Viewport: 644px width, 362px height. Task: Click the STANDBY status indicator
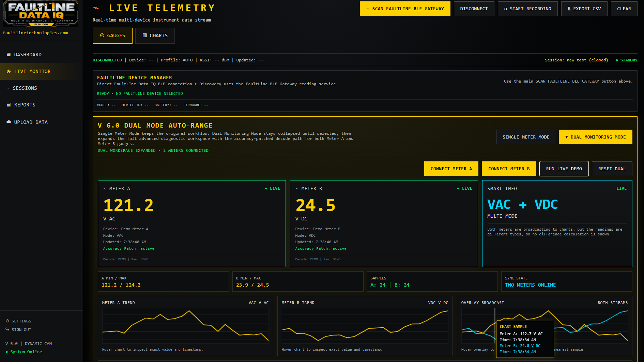tap(627, 60)
